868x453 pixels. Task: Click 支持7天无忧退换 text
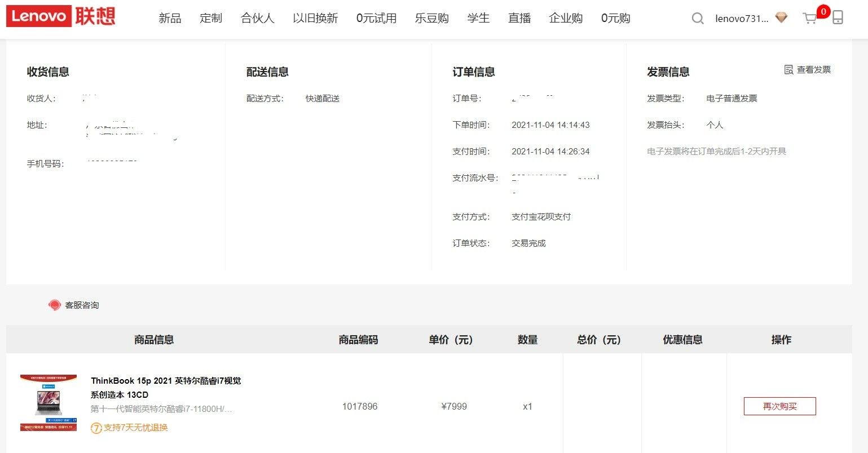(136, 428)
